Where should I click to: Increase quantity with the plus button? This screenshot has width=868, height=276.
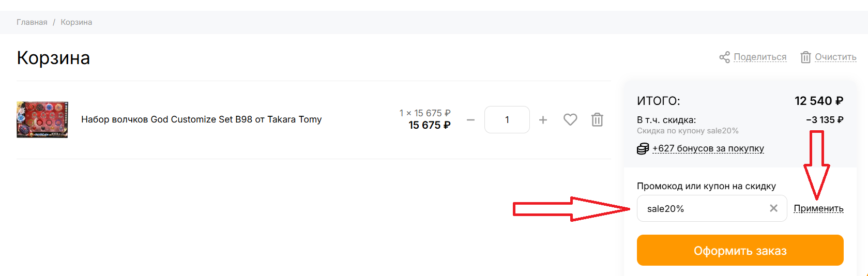coord(543,120)
